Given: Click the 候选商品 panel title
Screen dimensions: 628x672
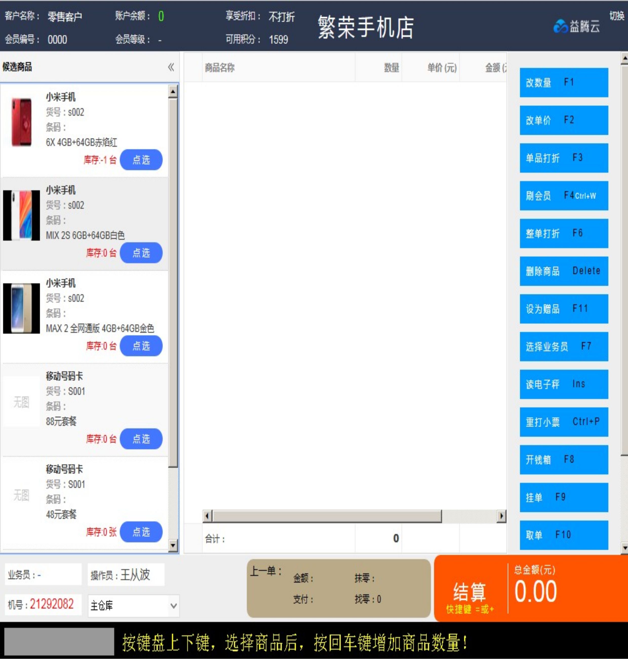Looking at the screenshot, I should click(x=17, y=67).
